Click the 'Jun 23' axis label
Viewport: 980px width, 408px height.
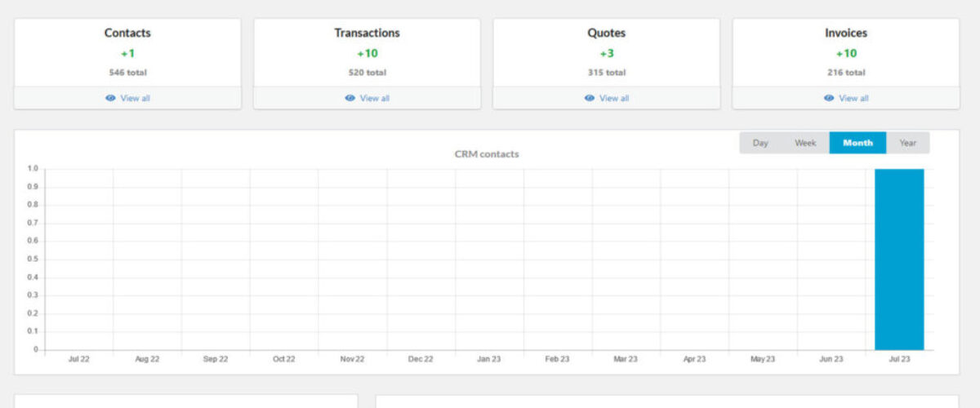(831, 359)
